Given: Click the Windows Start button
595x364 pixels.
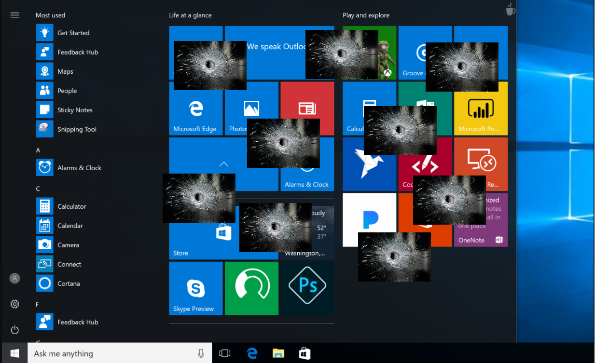Looking at the screenshot, I should click(14, 353).
